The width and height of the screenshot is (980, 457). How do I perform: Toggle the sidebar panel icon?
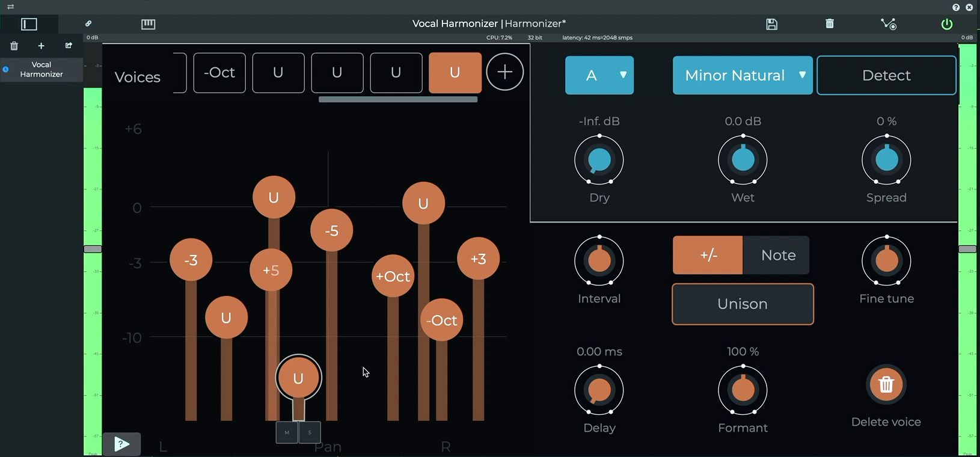click(29, 24)
